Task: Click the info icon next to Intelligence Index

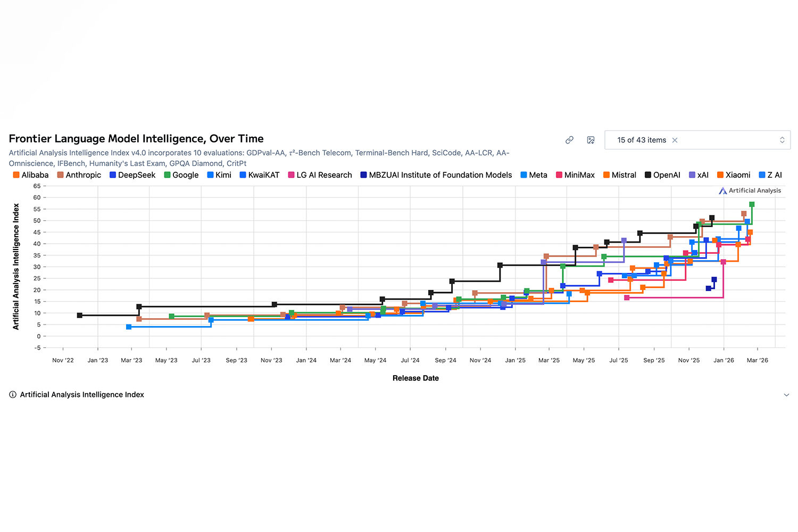Action: (x=12, y=394)
